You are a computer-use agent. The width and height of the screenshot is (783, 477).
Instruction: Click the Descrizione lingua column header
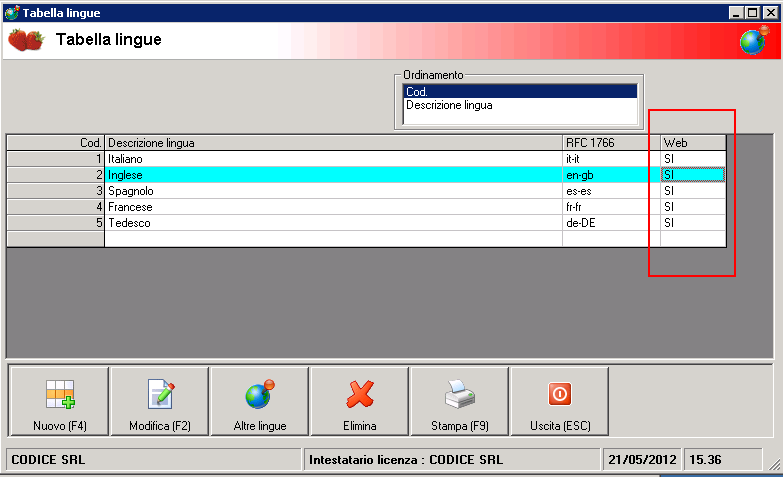(333, 143)
